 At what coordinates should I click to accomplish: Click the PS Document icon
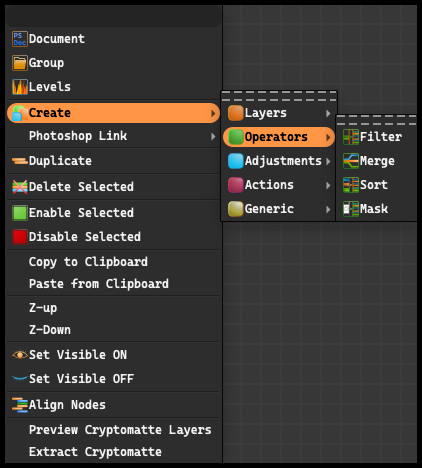coord(20,39)
